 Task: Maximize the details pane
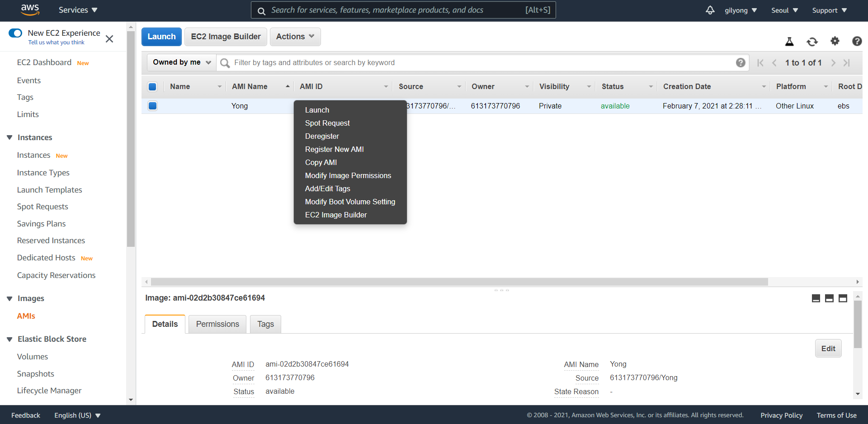click(843, 298)
